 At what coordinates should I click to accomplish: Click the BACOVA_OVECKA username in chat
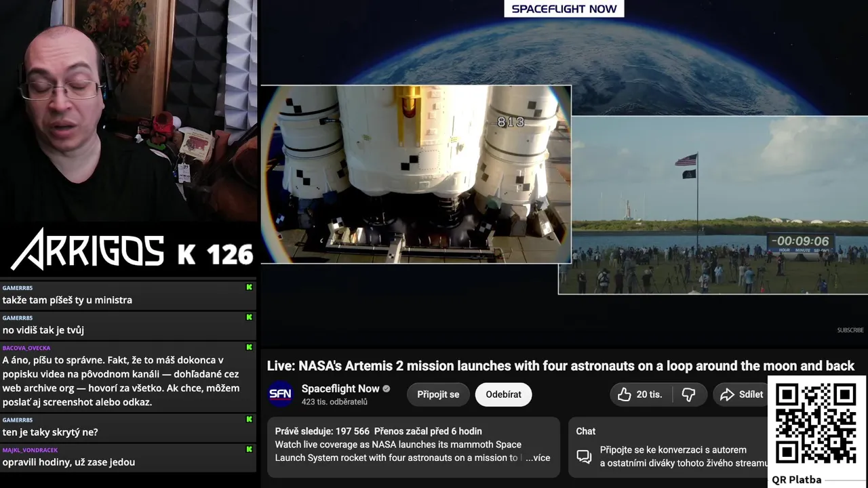pos(26,348)
